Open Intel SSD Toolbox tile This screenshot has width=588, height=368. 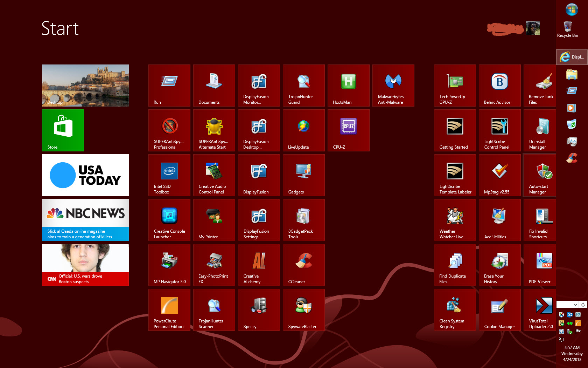tap(169, 175)
